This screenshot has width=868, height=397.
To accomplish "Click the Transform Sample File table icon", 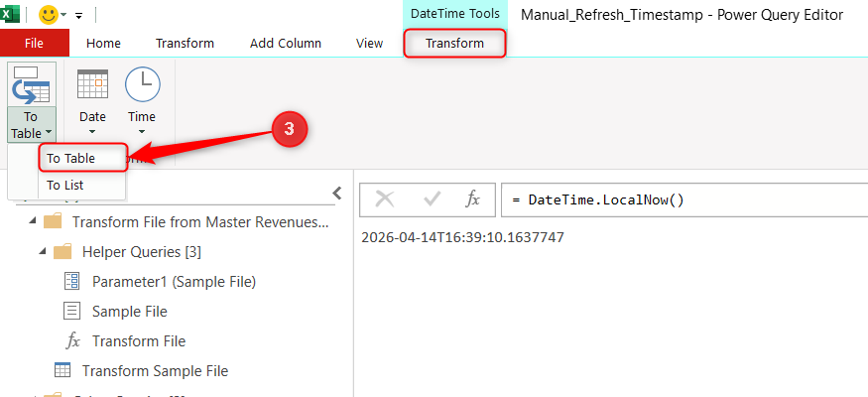I will (62, 370).
